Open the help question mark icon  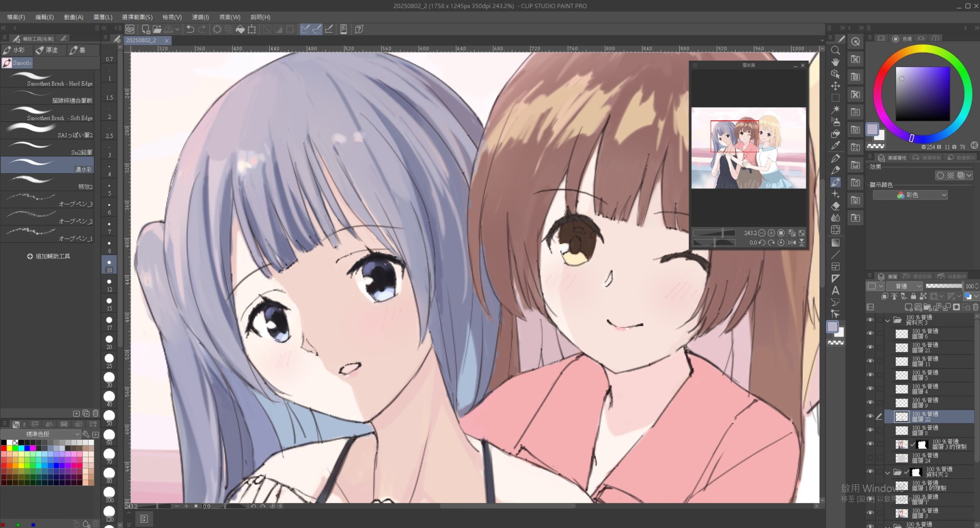click(x=359, y=29)
